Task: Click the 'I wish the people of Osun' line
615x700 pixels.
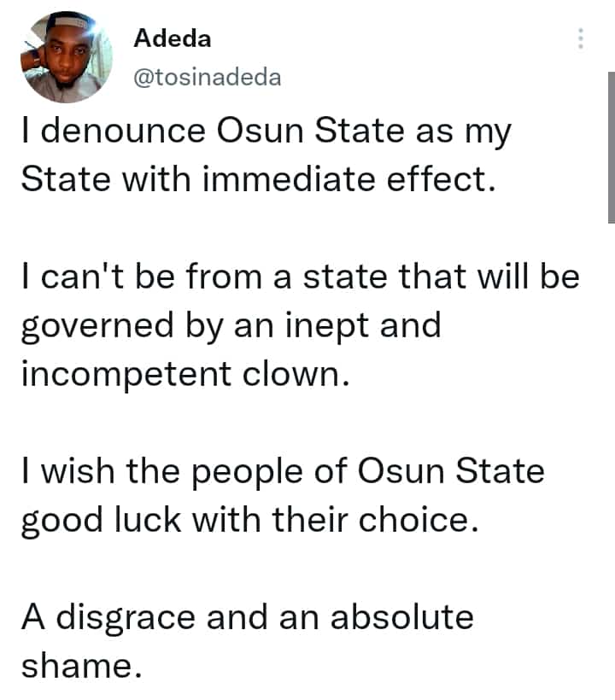Action: (x=284, y=471)
